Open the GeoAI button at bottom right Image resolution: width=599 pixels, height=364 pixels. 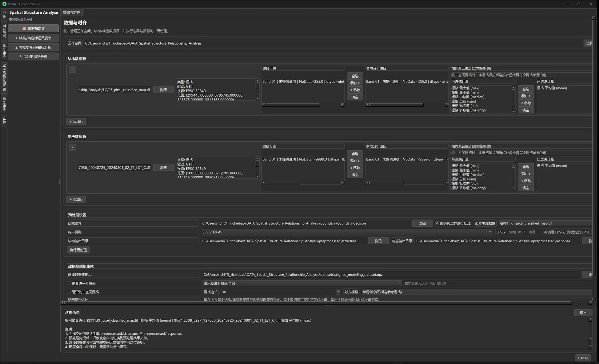(582, 358)
